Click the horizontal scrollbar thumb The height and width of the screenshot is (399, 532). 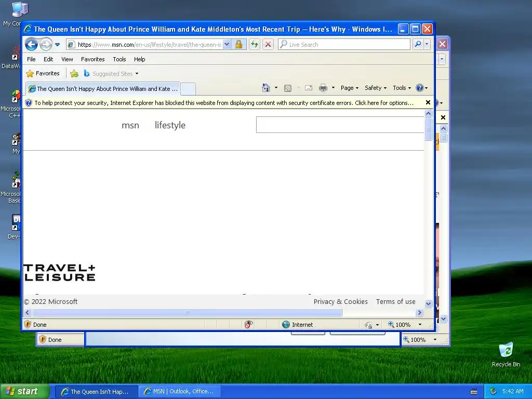[187, 312]
